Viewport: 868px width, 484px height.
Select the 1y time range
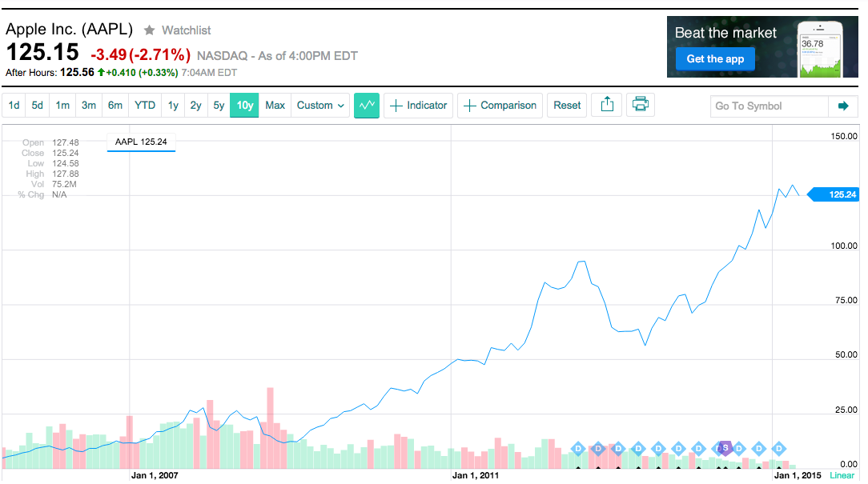[173, 105]
